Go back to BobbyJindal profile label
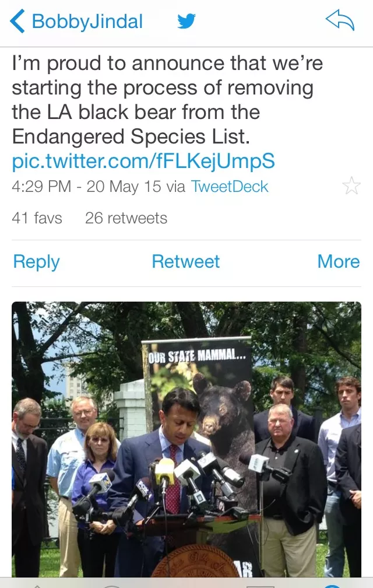The width and height of the screenshot is (373, 588). [87, 22]
